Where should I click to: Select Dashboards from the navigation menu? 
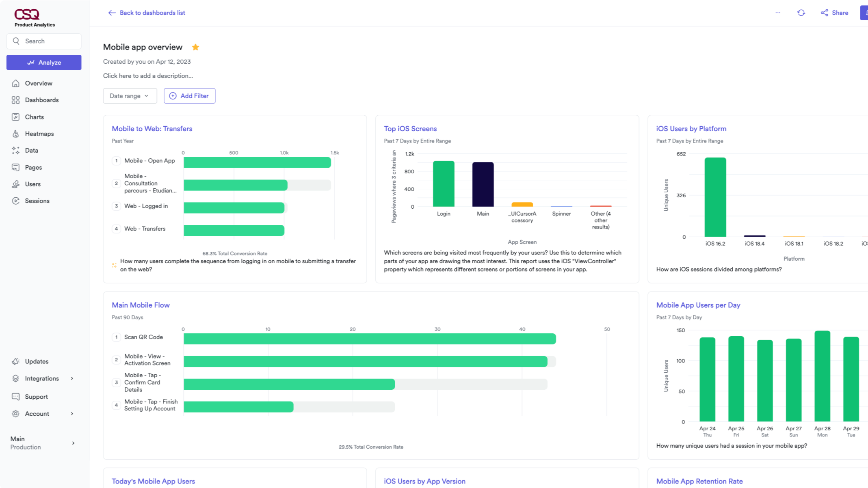[x=42, y=100]
